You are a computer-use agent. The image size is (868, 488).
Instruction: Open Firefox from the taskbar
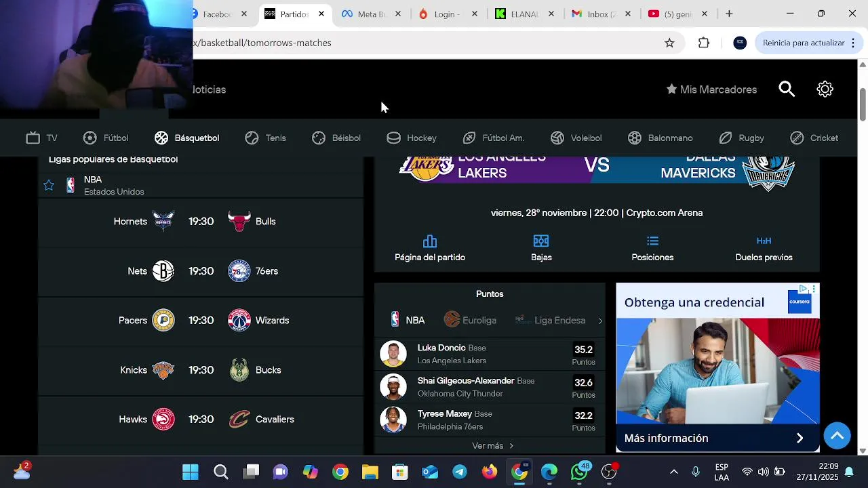coord(490,472)
